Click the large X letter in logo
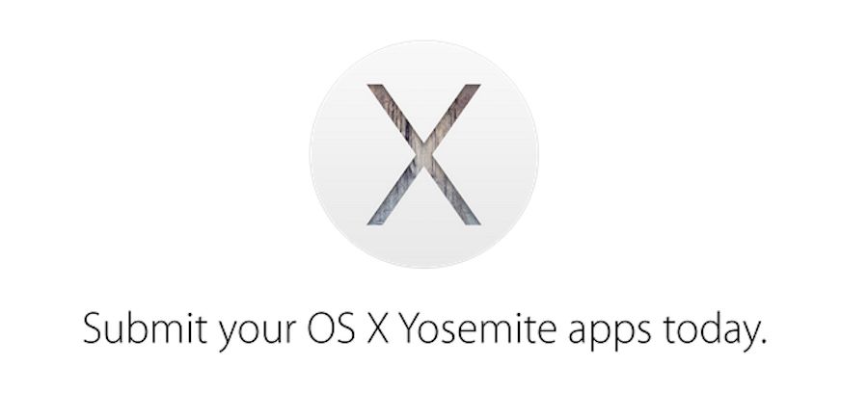Viewport: 868px width, 393px height. pyautogui.click(x=423, y=155)
